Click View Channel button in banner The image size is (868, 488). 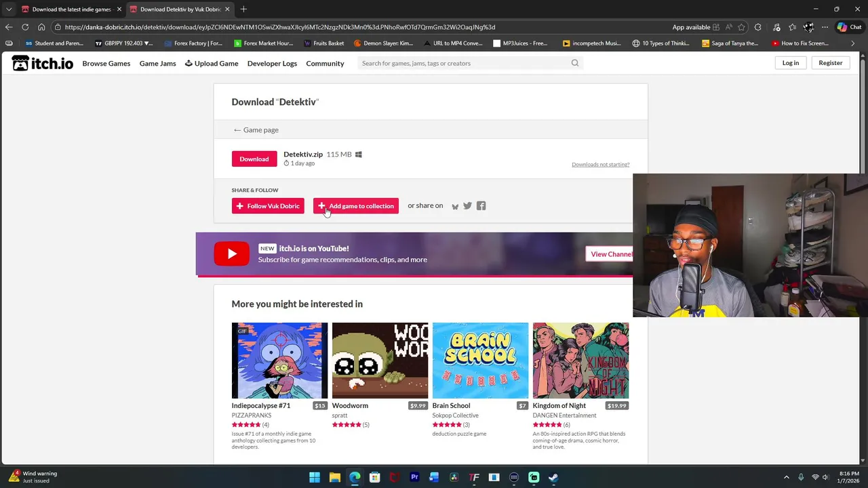pos(610,254)
